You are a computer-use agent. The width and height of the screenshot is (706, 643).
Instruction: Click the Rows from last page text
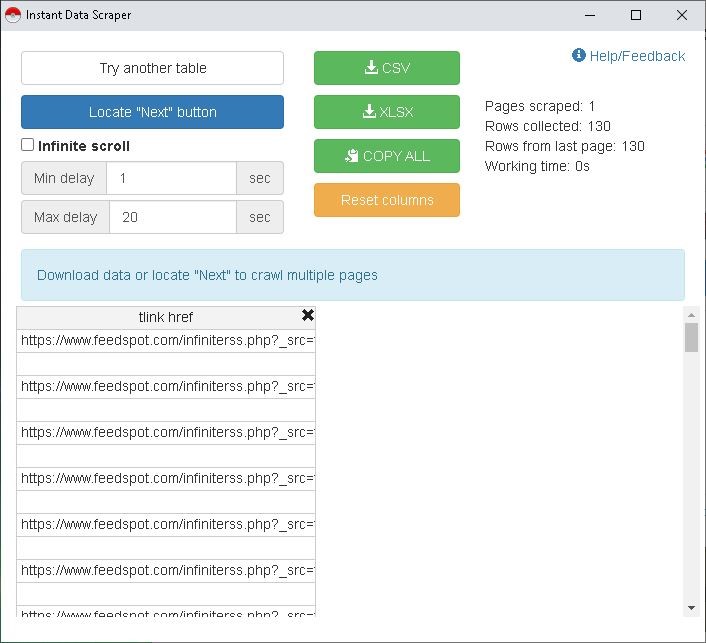(x=565, y=146)
